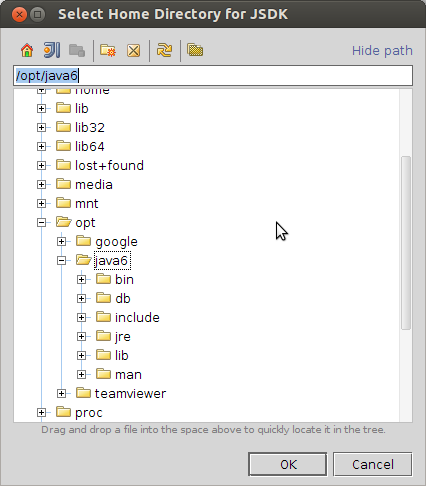Screen dimensions: 426x486
Task: Confirm the selection with OK
Action: [288, 464]
